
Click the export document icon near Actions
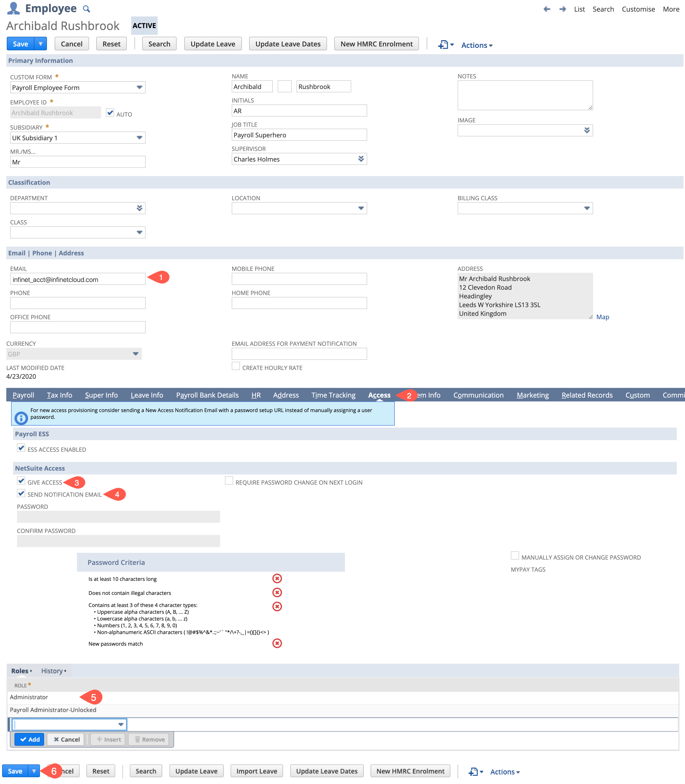pyautogui.click(x=443, y=45)
